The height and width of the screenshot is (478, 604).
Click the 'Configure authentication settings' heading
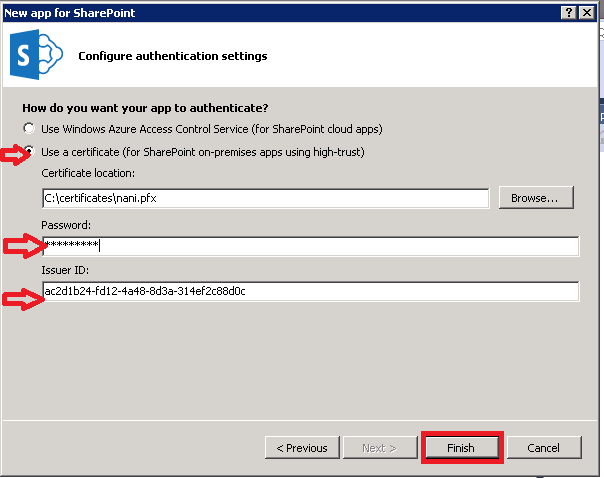coord(173,56)
